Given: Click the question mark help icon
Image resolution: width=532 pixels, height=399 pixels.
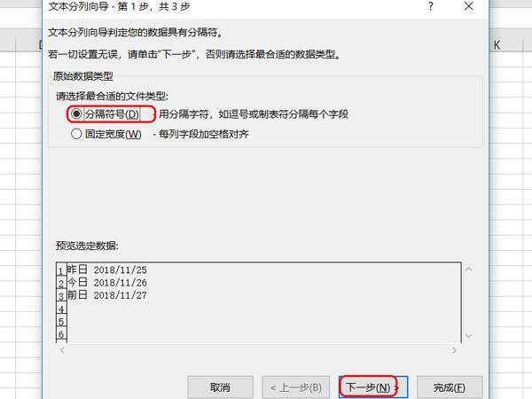Looking at the screenshot, I should tap(431, 6).
